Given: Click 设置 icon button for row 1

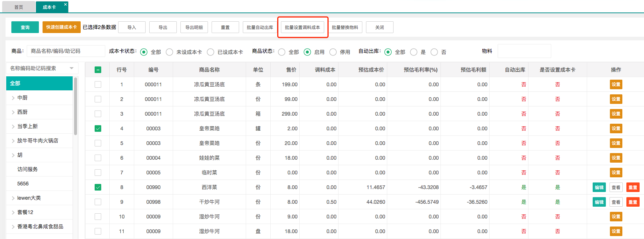Looking at the screenshot, I should [x=616, y=84].
